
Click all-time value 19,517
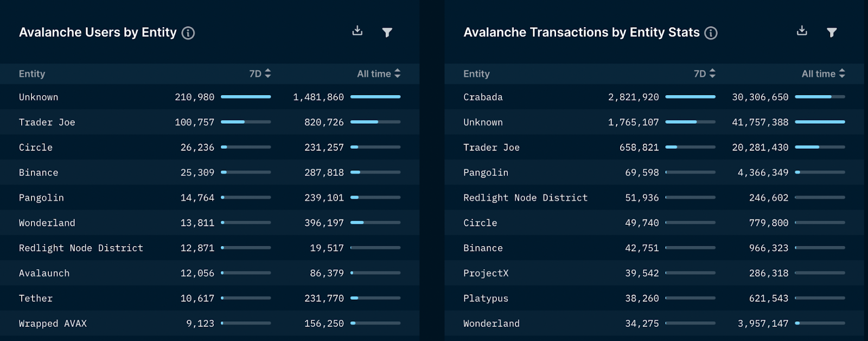point(327,248)
